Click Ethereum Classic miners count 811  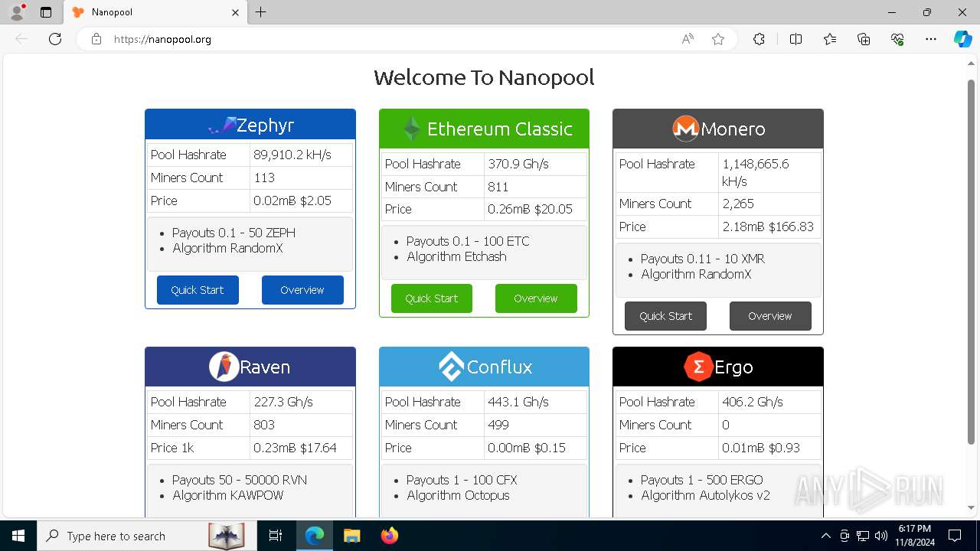click(x=498, y=187)
